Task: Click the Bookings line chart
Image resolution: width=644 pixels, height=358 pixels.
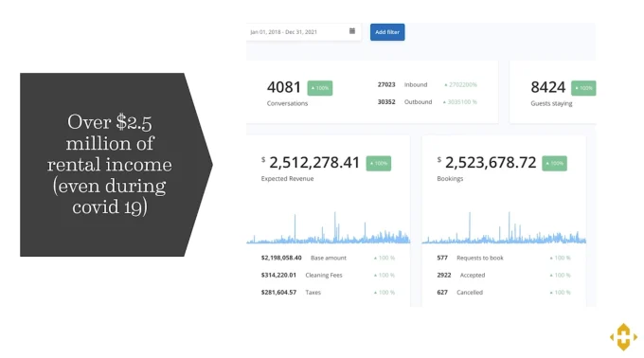Action: [x=504, y=227]
